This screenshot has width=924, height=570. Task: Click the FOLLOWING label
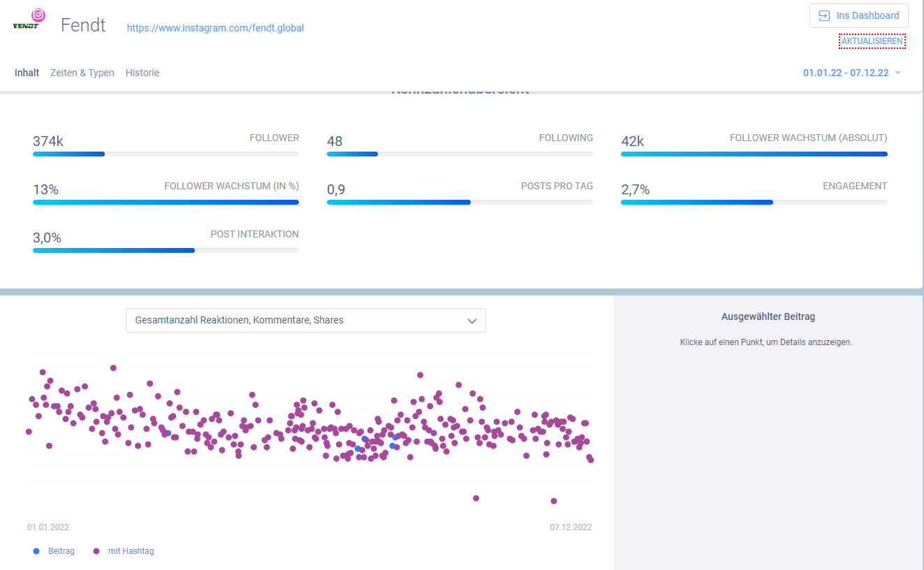pos(566,138)
